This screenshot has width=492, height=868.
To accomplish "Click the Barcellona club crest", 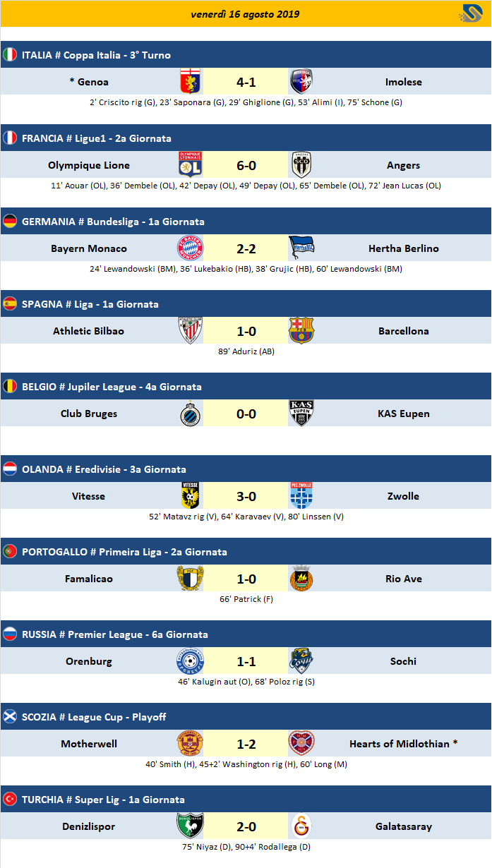I will (301, 331).
